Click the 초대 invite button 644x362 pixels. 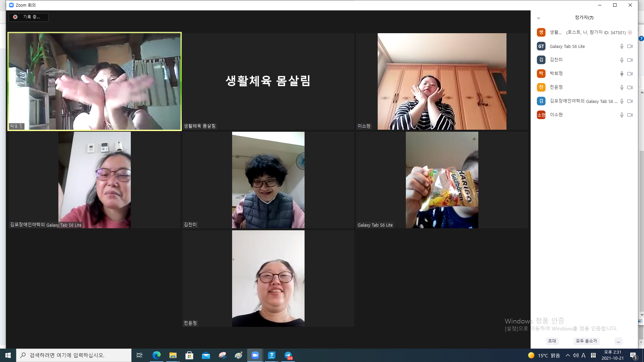coord(552,341)
